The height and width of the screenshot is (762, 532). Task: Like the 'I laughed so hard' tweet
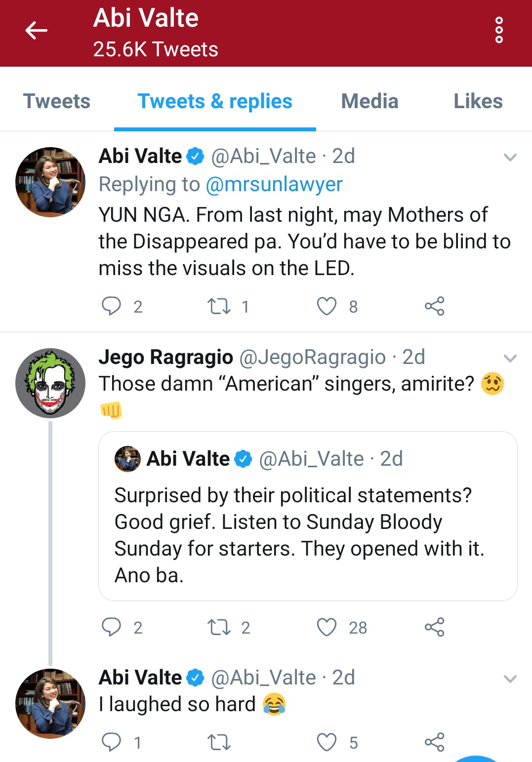coord(327,742)
